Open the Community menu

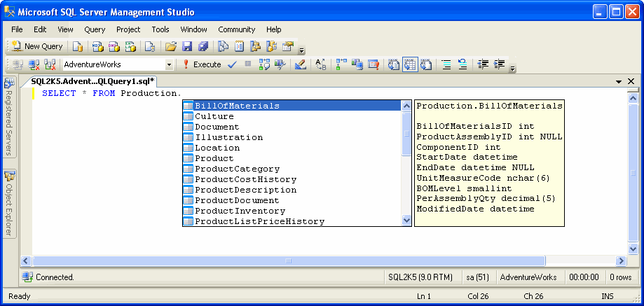(237, 29)
